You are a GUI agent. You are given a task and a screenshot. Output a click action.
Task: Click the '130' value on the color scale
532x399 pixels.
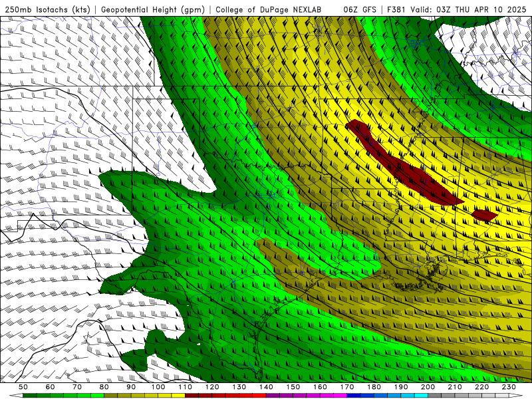pos(239,387)
